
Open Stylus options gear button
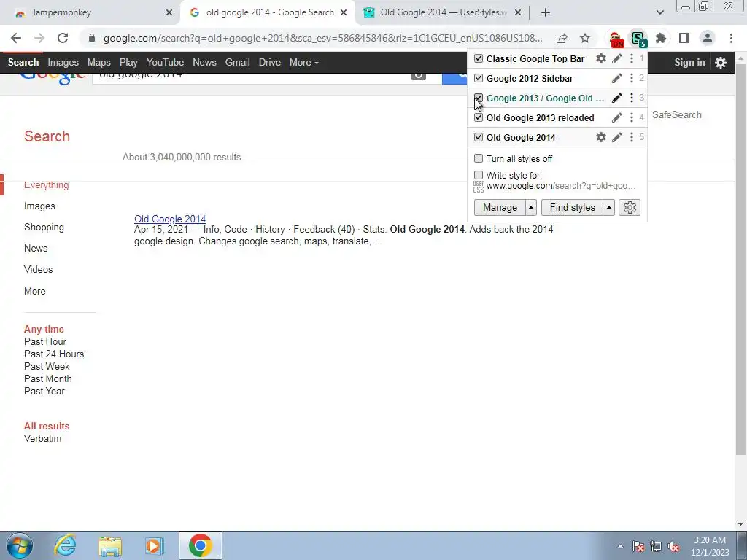pos(630,207)
